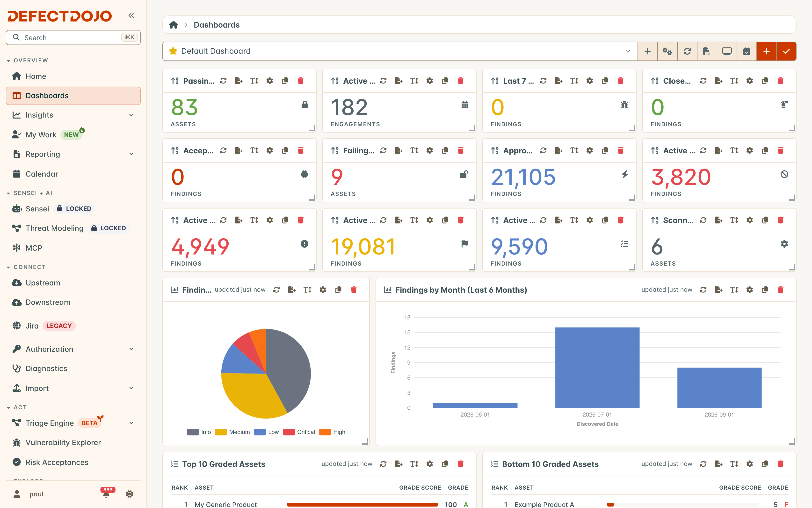Toggle the Low legend series

[266, 432]
